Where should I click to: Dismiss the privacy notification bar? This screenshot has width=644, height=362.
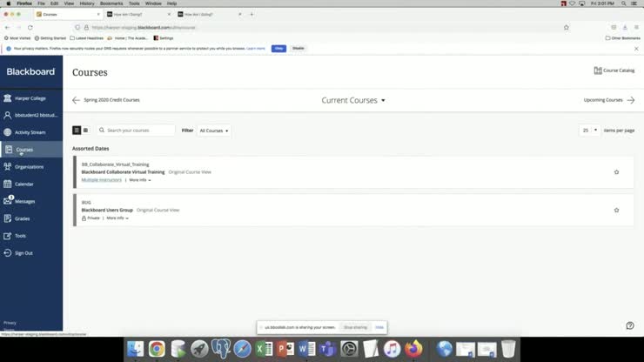click(636, 49)
